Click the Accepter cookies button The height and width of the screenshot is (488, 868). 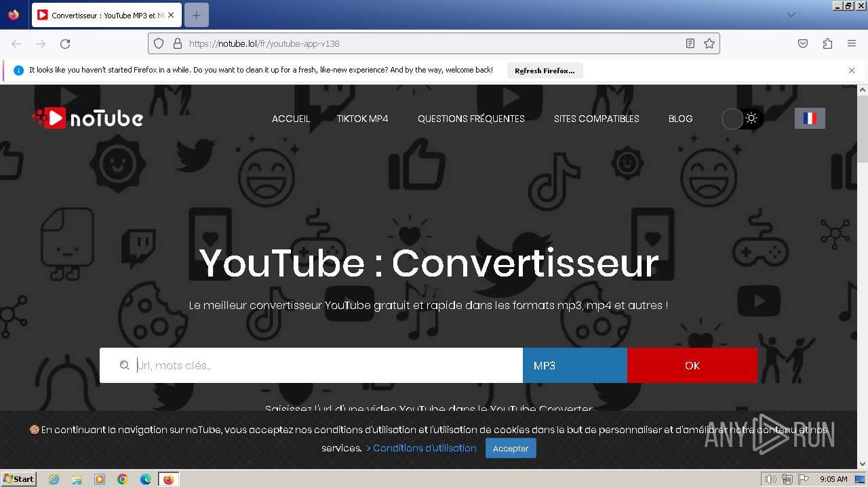pyautogui.click(x=511, y=448)
